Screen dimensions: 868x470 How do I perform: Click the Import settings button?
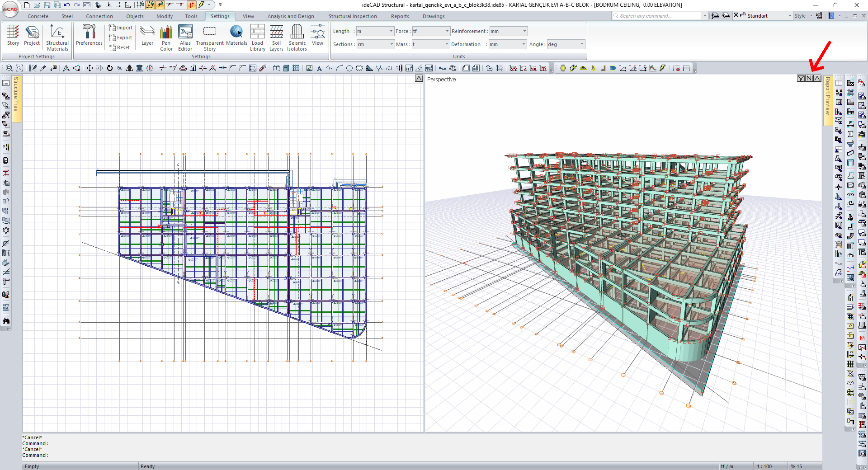pos(121,28)
